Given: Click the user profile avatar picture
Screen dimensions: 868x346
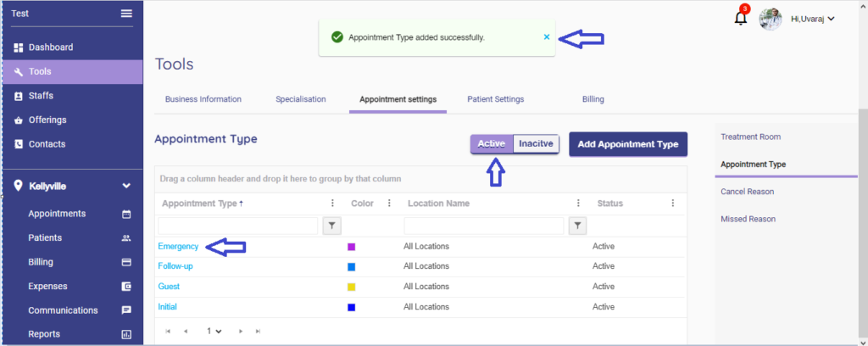Looking at the screenshot, I should [770, 19].
